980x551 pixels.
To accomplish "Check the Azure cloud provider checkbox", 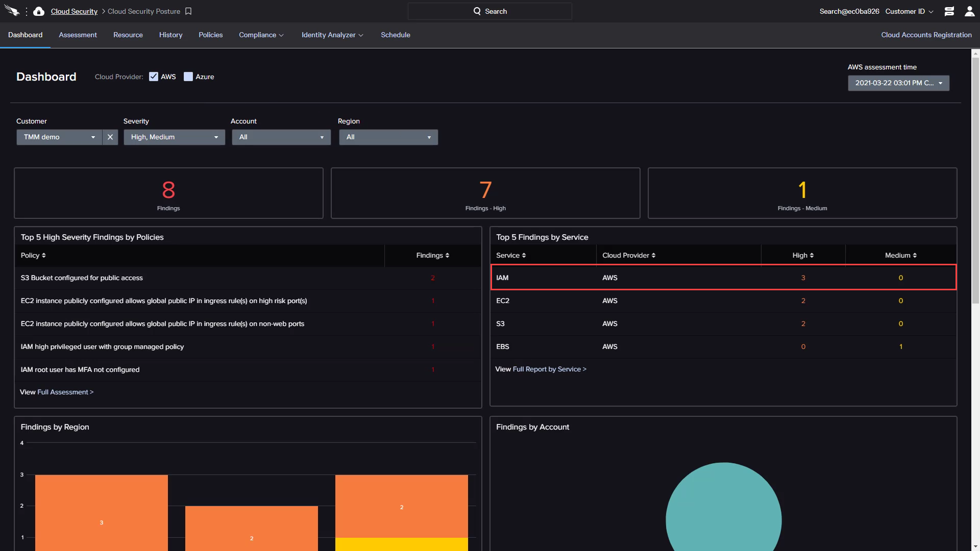I will tap(188, 77).
